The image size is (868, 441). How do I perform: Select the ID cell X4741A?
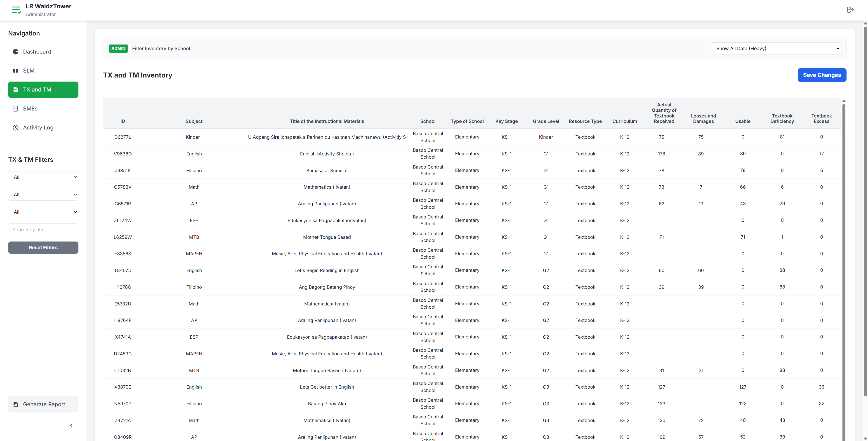pos(123,337)
